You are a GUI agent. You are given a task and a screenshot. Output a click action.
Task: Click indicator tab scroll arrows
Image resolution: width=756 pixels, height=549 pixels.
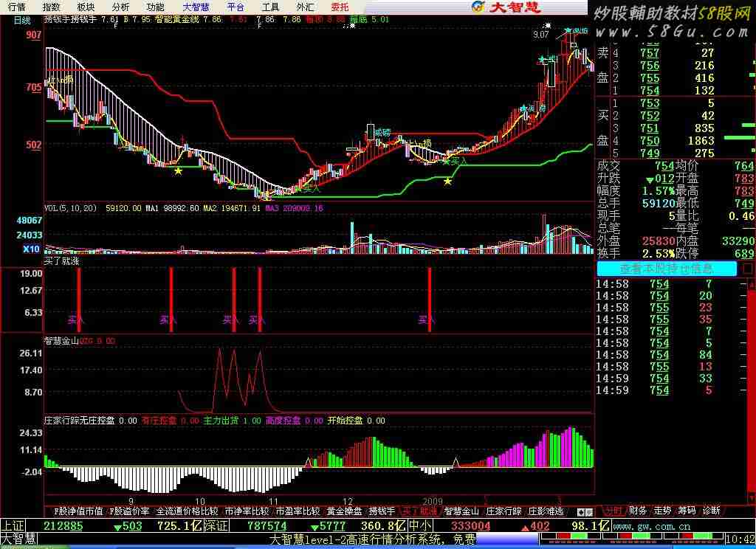(x=585, y=512)
